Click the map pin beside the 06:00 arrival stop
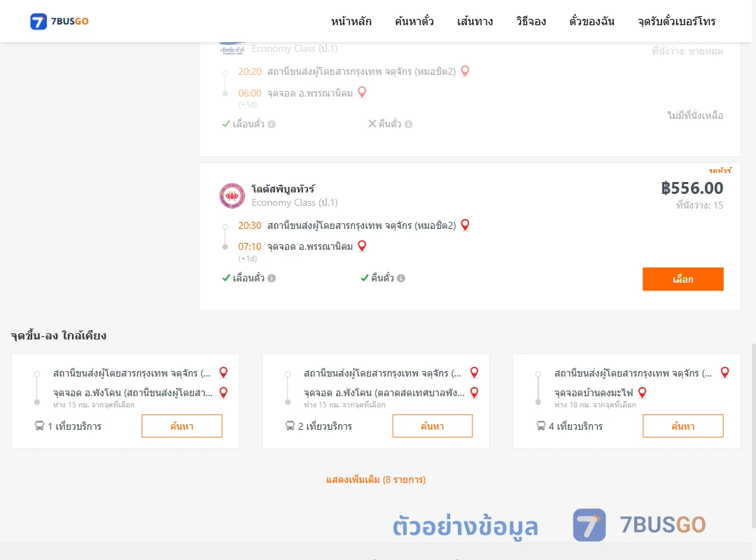 tap(362, 92)
